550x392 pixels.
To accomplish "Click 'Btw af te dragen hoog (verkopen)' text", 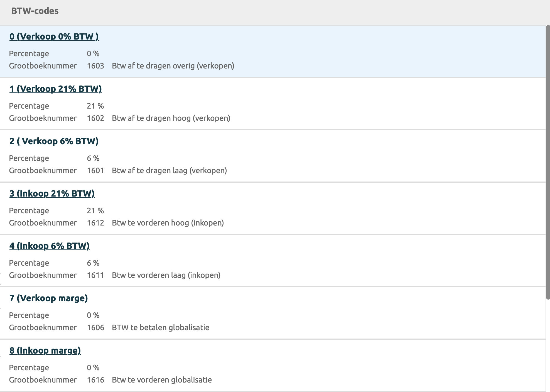I will pos(171,118).
